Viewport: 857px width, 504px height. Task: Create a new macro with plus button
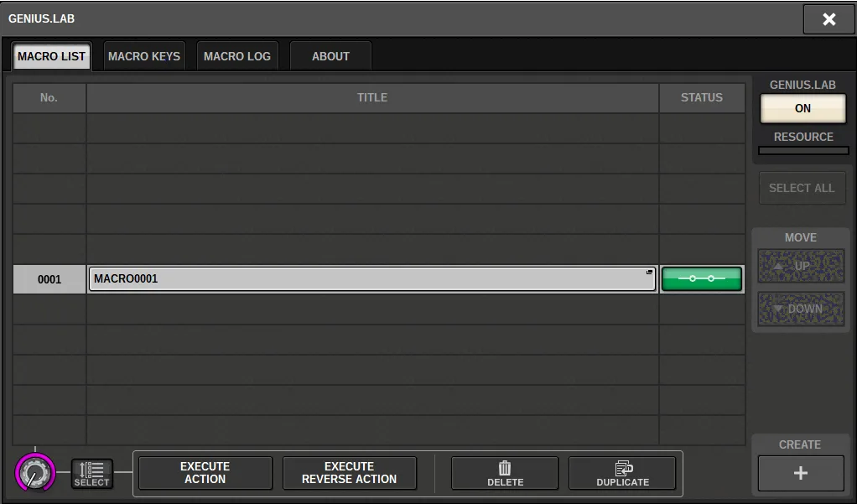[x=801, y=473]
